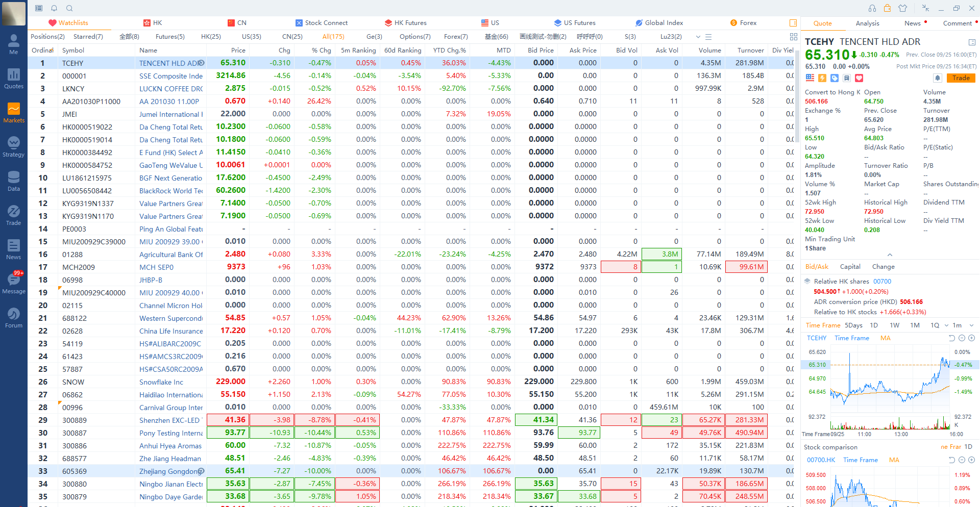Select the Options(7) watchlist group
This screenshot has height=507, width=980.
[415, 37]
